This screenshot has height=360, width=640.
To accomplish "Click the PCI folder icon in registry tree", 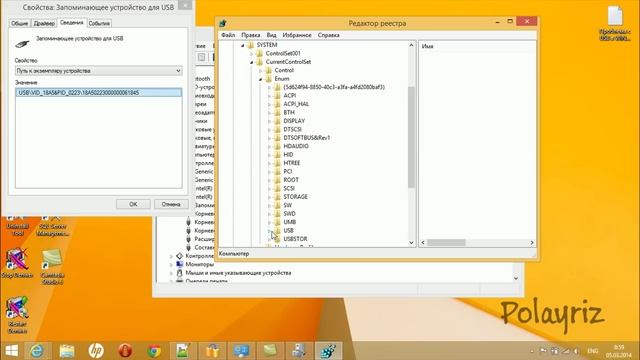I will pyautogui.click(x=278, y=171).
